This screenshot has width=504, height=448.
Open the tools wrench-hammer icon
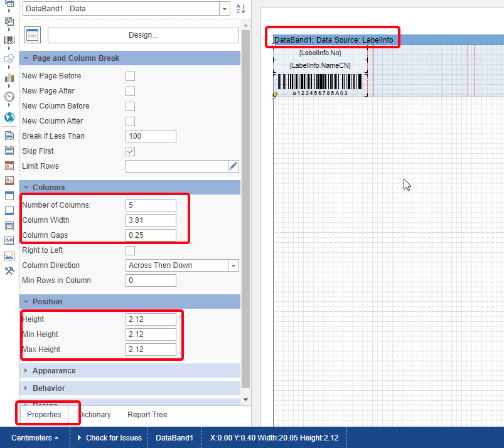[x=9, y=271]
